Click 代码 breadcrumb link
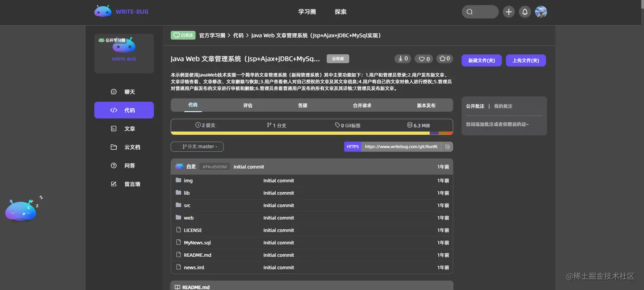 pyautogui.click(x=238, y=35)
